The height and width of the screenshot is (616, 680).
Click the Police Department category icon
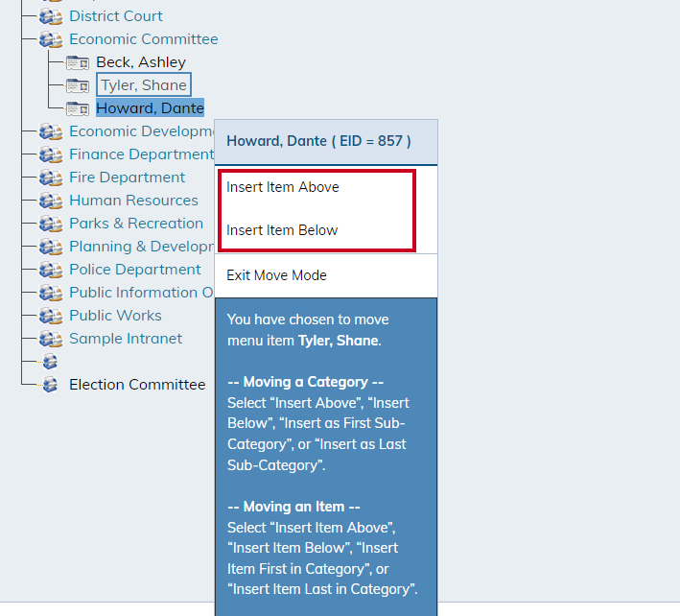pos(51,270)
